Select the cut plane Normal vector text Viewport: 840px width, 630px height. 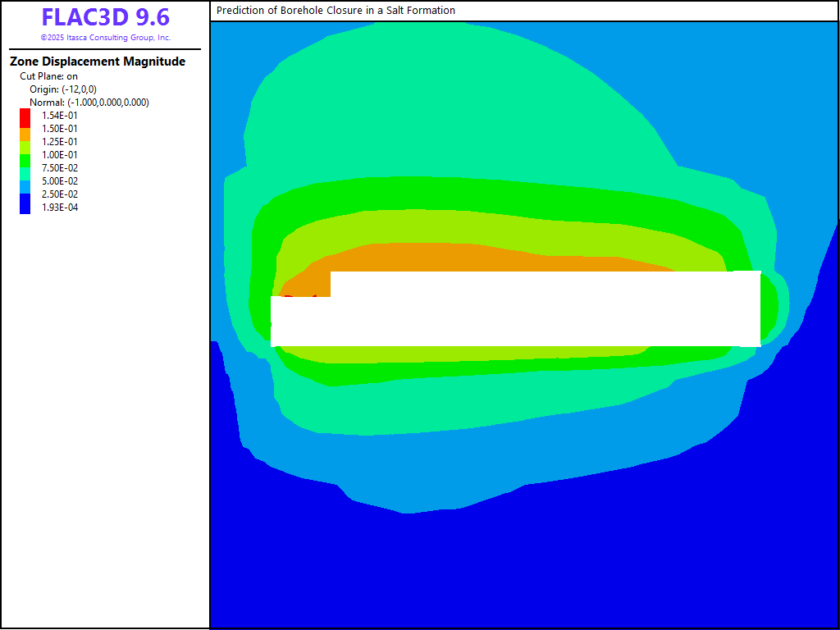tap(89, 103)
